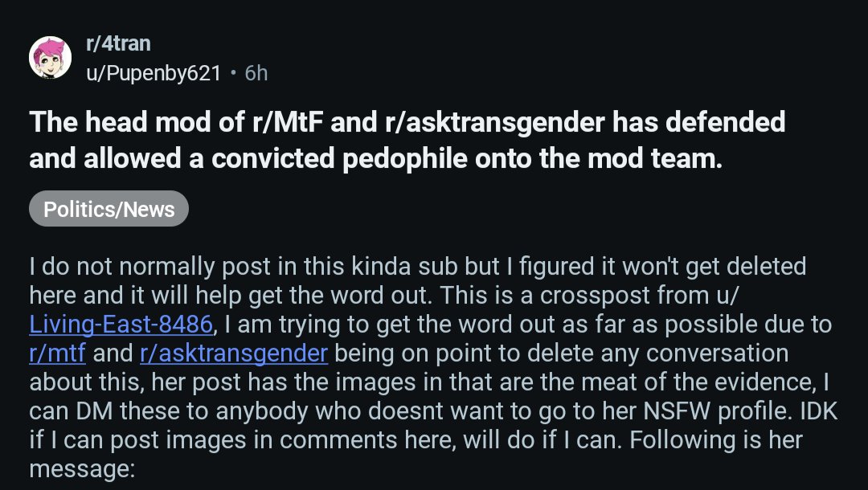Open u/Pupenby621's user profile
This screenshot has width=868, height=490.
[x=153, y=74]
